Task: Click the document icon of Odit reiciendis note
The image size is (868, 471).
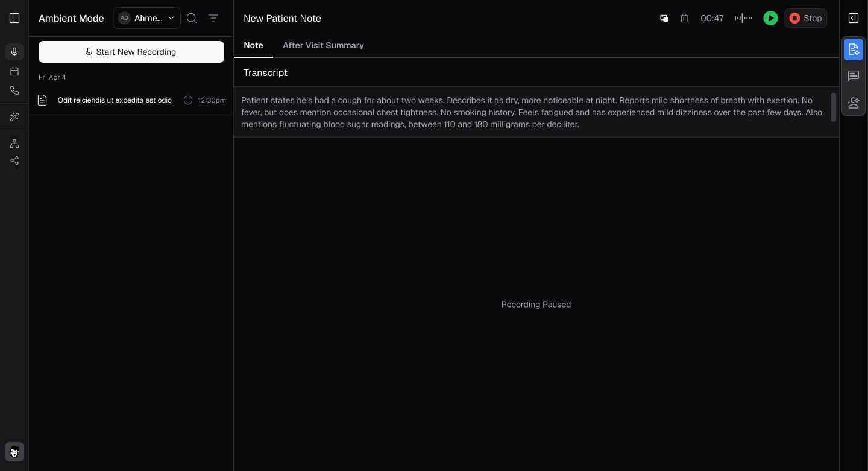Action: pyautogui.click(x=42, y=100)
